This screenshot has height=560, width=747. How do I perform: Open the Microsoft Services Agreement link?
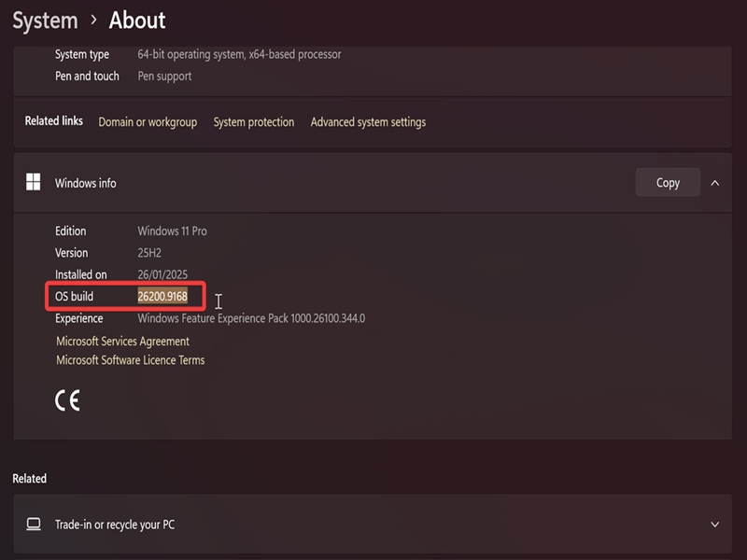[122, 341]
